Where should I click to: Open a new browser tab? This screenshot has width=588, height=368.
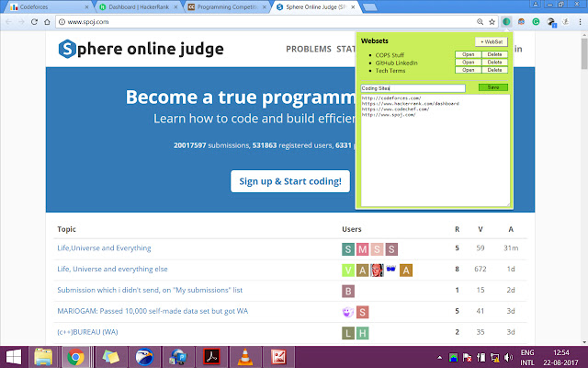[369, 7]
